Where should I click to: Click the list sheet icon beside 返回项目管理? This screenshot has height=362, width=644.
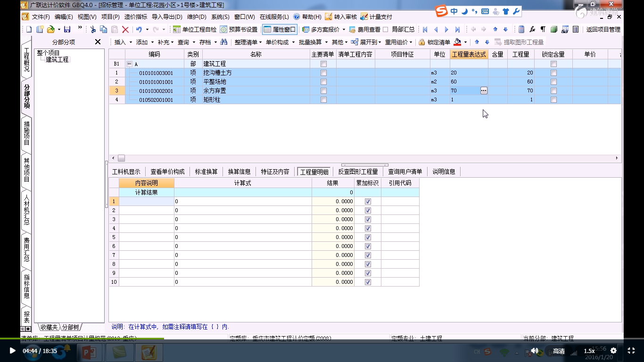pyautogui.click(x=576, y=29)
